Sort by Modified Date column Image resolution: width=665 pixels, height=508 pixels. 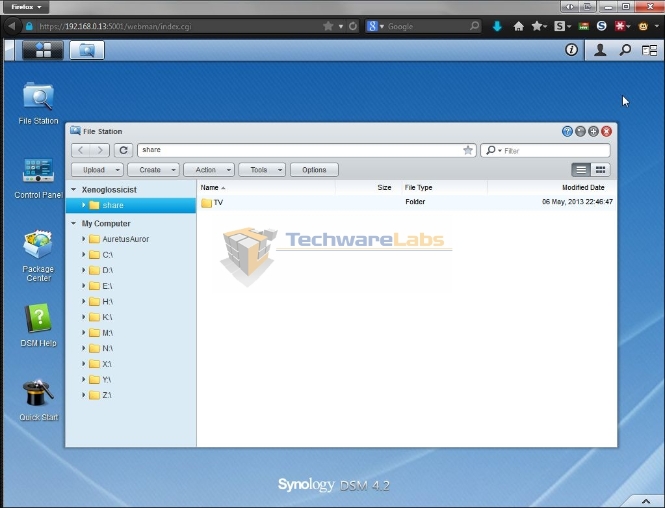(x=552, y=187)
